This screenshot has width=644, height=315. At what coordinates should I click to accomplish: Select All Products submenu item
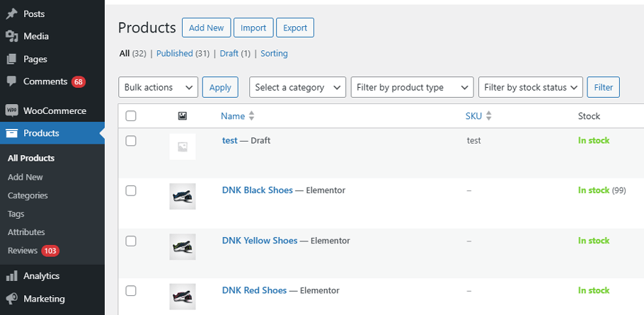[x=31, y=158]
